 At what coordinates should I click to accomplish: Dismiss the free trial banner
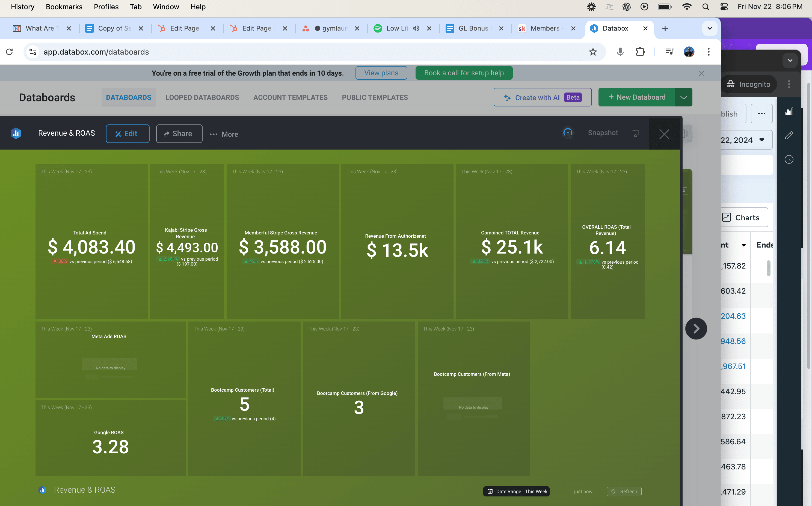pyautogui.click(x=701, y=73)
